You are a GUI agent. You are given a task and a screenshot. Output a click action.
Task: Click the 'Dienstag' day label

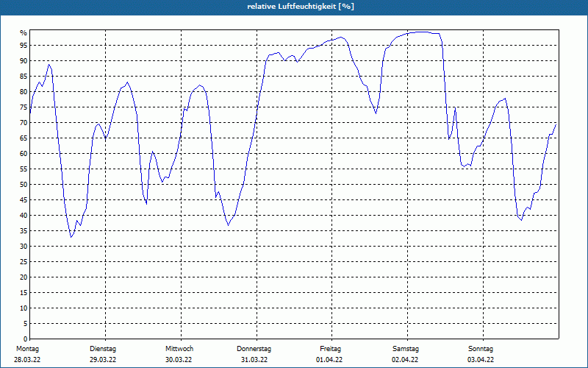103,349
